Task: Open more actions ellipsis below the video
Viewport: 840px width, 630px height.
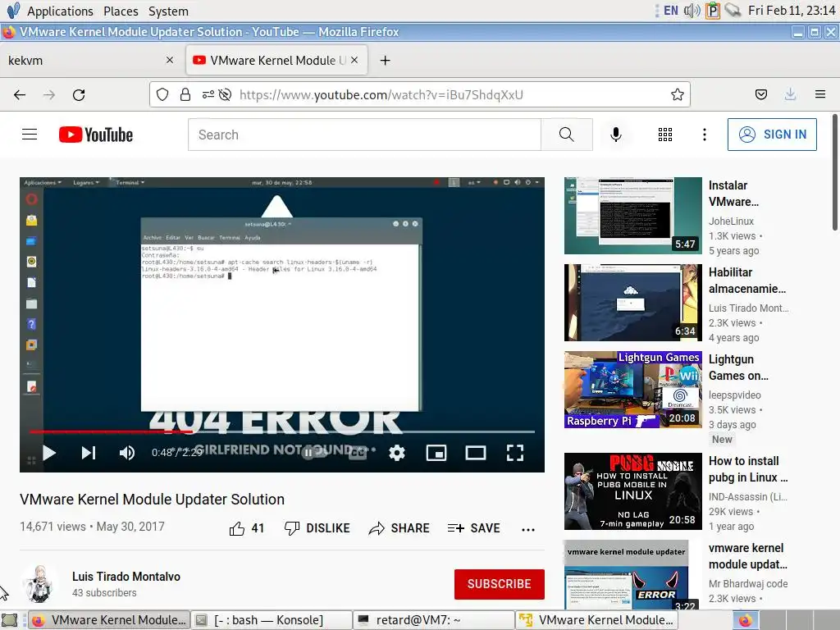Action: [528, 529]
